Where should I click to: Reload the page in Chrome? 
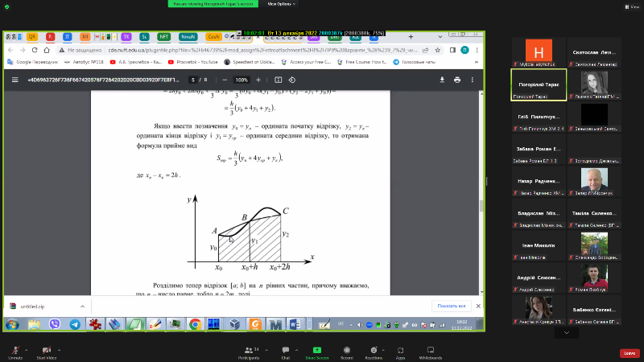pos(35,50)
